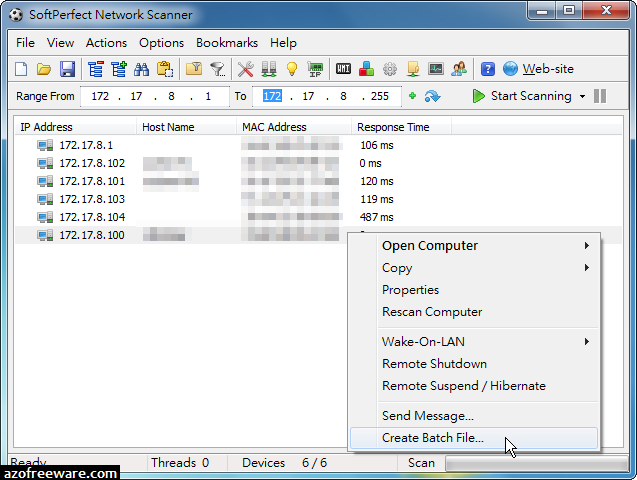Expand the Start Scanning dropdown arrow
Image resolution: width=637 pixels, height=480 pixels.
583,97
